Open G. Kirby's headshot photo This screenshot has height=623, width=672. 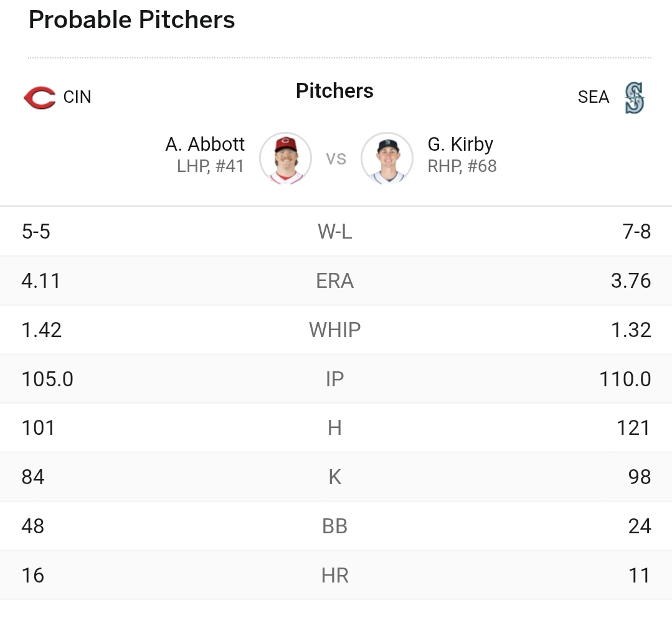point(387,158)
